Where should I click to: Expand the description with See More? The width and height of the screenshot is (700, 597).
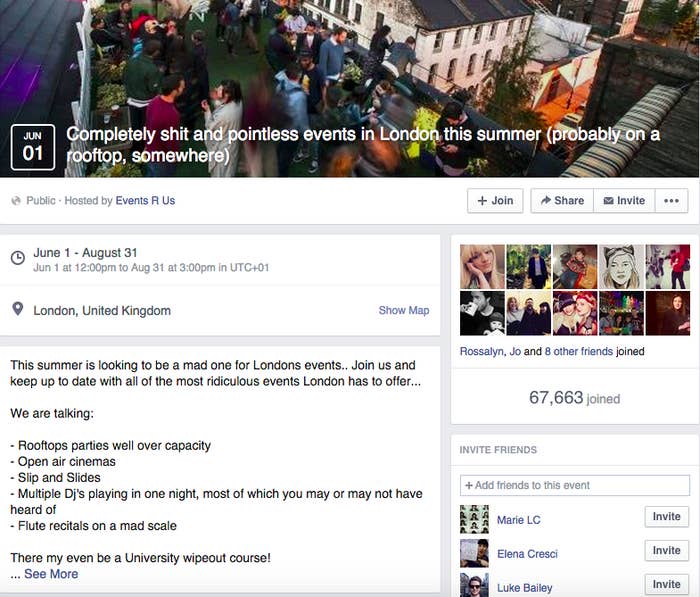pos(51,574)
